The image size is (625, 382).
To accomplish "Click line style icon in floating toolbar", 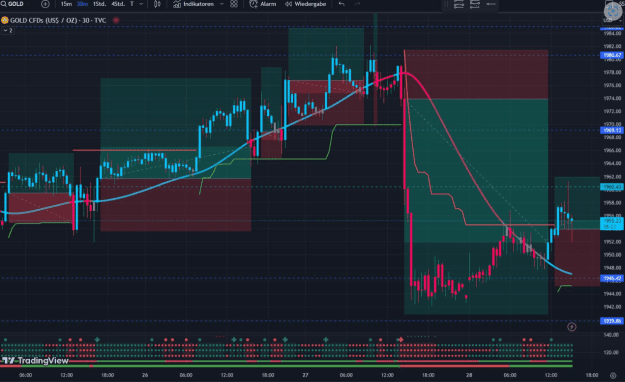I will [491, 4].
